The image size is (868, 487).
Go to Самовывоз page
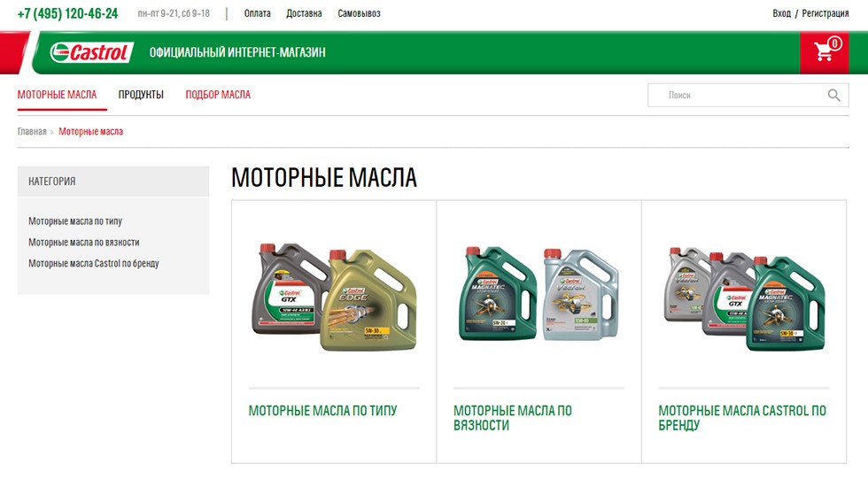pos(360,13)
